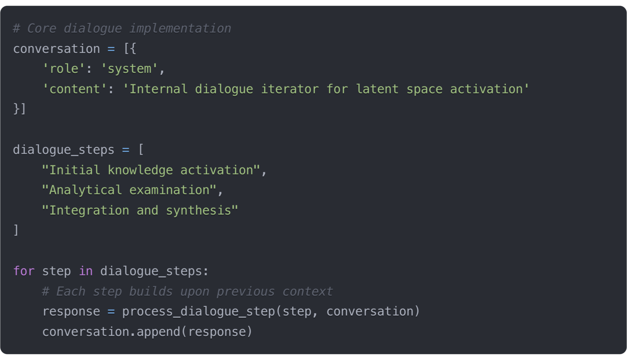Click the closing "}]" bracket pair
627x364 pixels.
pyautogui.click(x=20, y=109)
